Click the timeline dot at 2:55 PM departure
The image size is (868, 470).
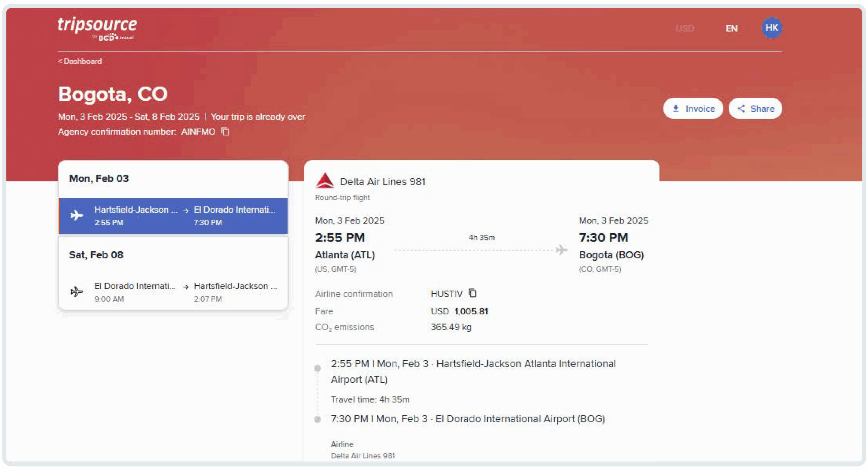click(x=317, y=368)
